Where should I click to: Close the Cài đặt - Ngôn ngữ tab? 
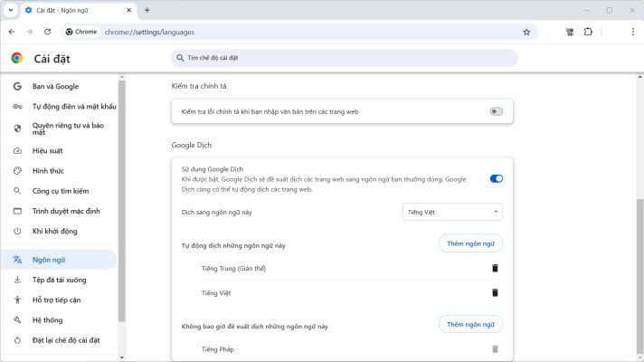click(129, 10)
